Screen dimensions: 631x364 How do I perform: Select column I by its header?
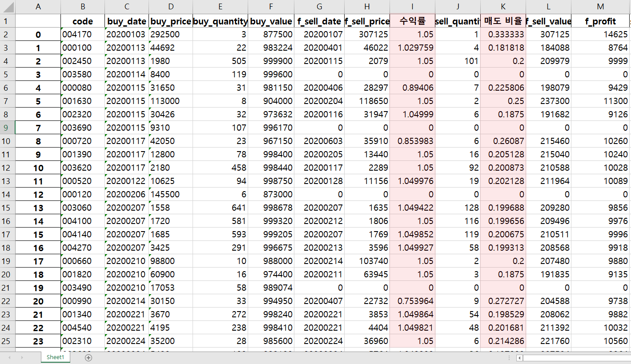click(x=413, y=7)
